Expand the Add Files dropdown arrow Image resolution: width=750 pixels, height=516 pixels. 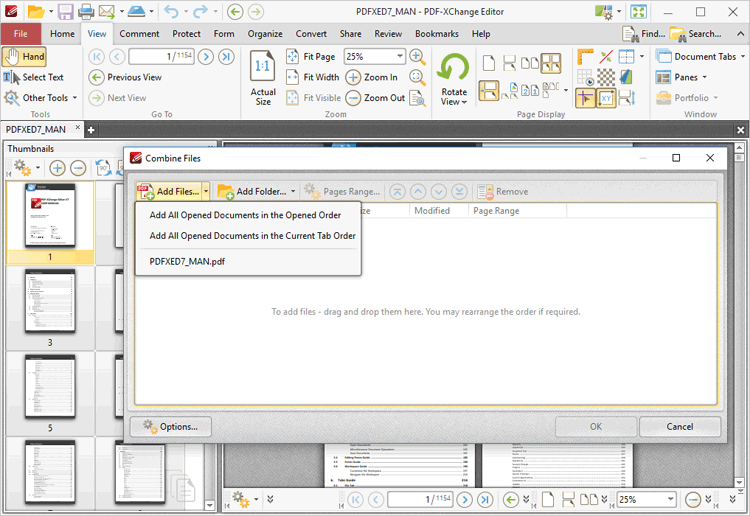pos(206,191)
